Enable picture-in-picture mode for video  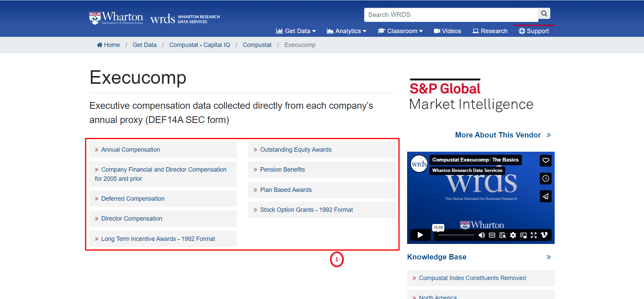tap(524, 235)
